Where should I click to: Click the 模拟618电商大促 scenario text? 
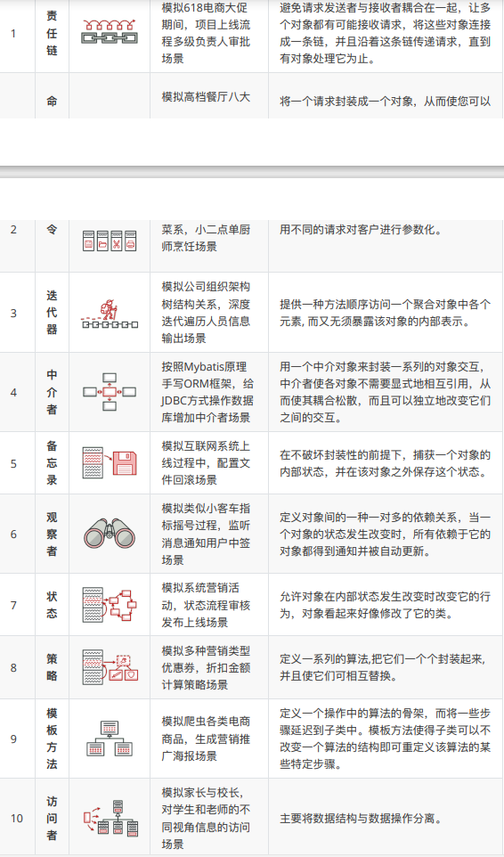(207, 33)
